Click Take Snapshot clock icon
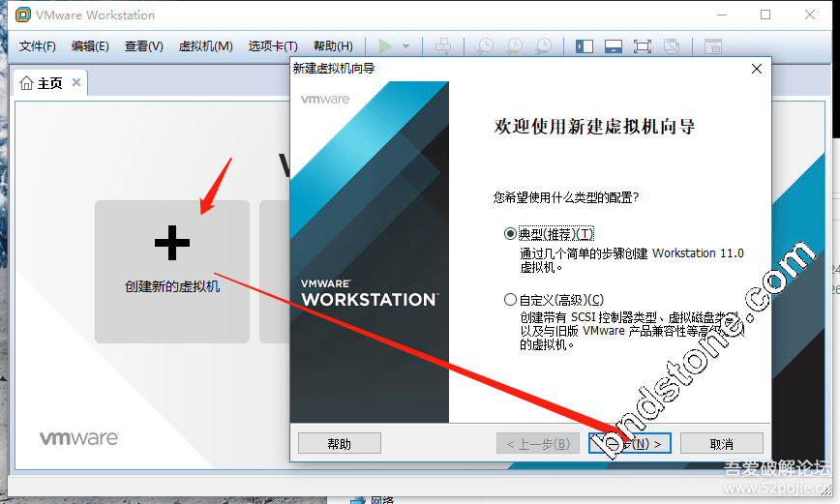 [x=486, y=46]
